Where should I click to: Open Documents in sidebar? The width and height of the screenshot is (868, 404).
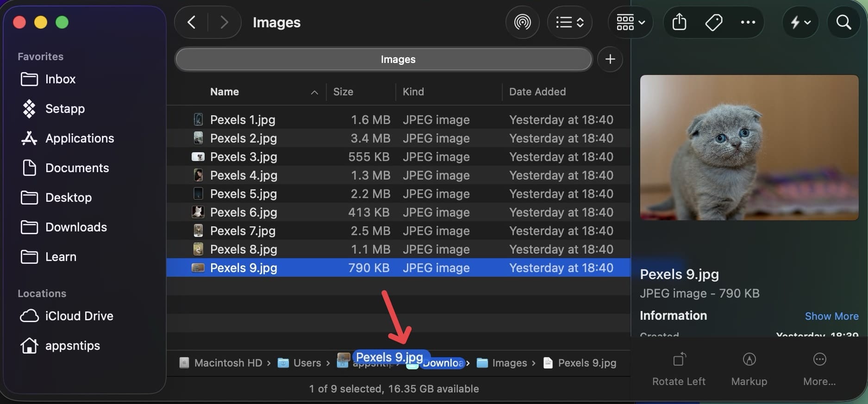(x=65, y=168)
